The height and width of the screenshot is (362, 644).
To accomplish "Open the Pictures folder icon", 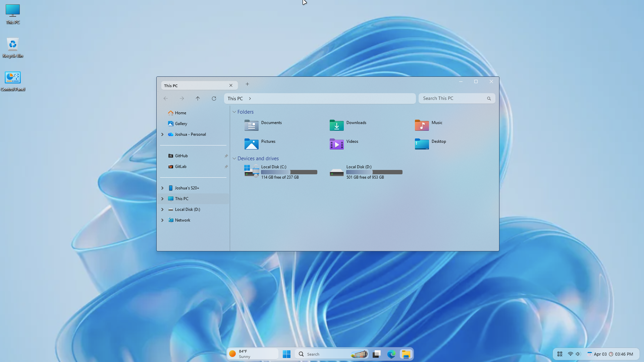I will coord(251,144).
